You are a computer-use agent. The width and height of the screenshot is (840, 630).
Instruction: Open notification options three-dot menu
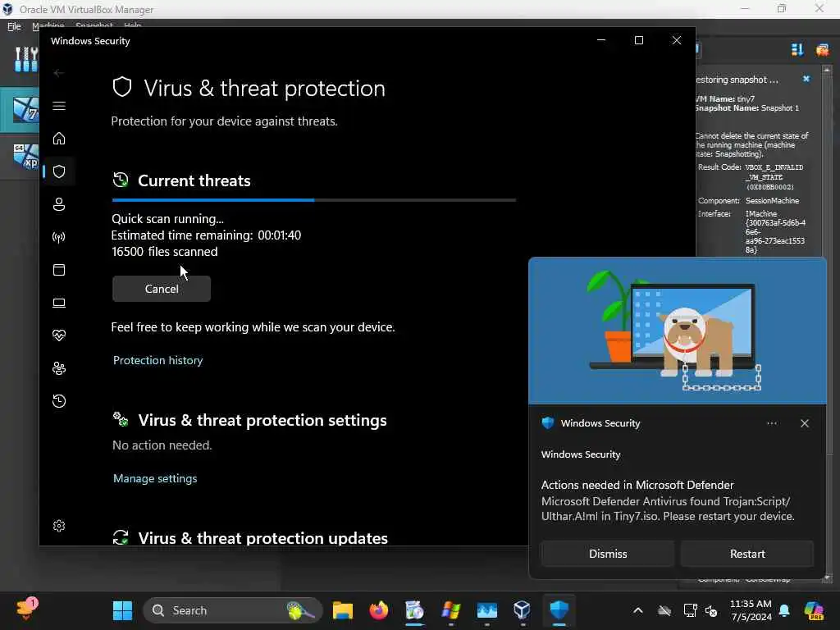click(771, 423)
